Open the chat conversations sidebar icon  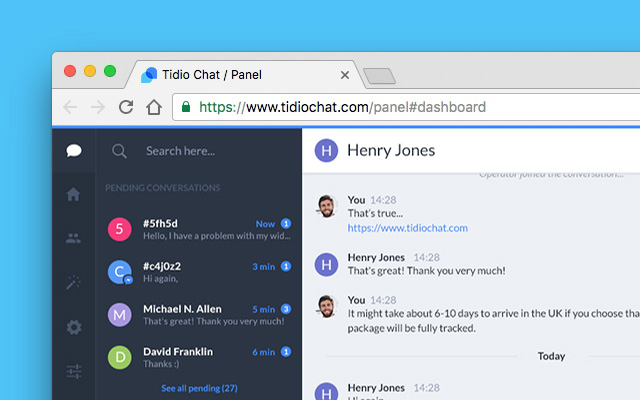tap(74, 151)
